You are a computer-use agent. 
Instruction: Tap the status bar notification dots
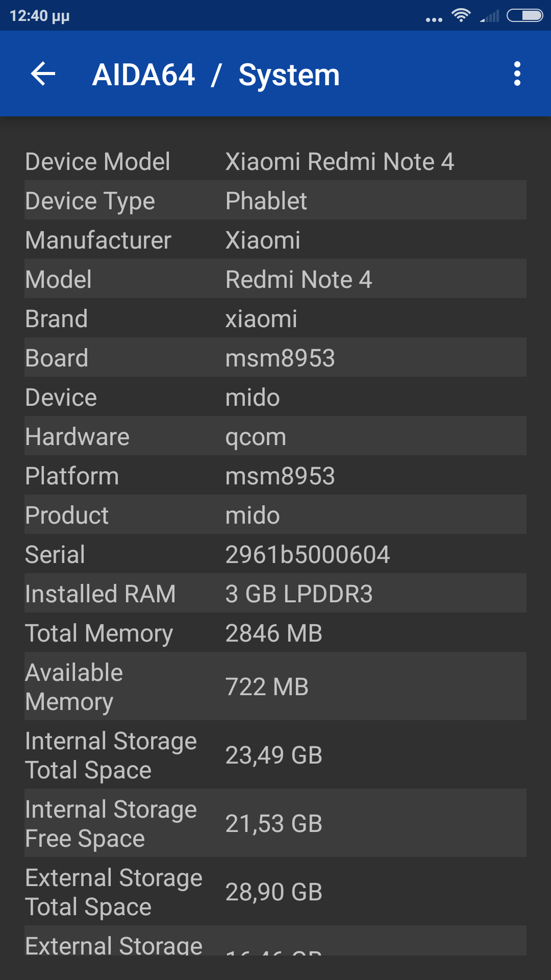(434, 19)
